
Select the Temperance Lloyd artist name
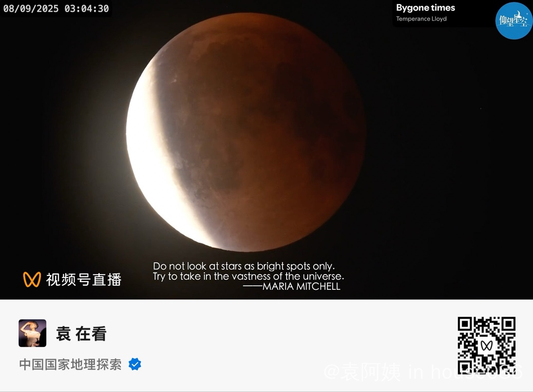tap(421, 18)
